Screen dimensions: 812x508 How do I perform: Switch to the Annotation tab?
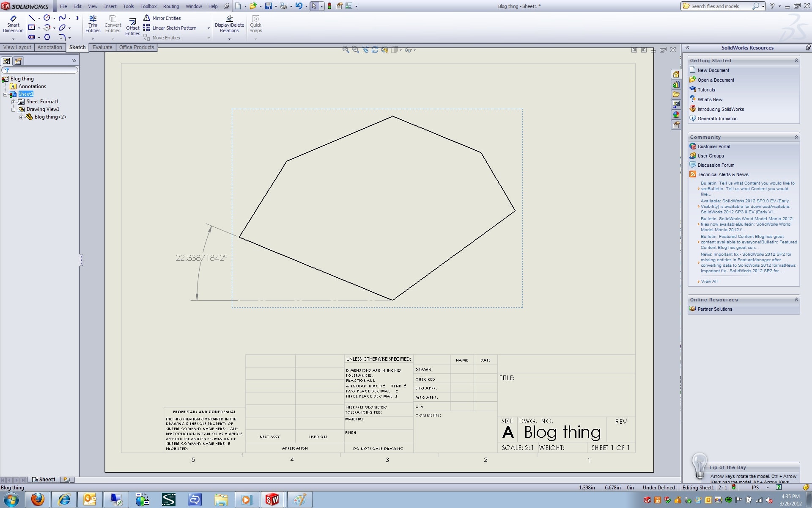point(49,47)
